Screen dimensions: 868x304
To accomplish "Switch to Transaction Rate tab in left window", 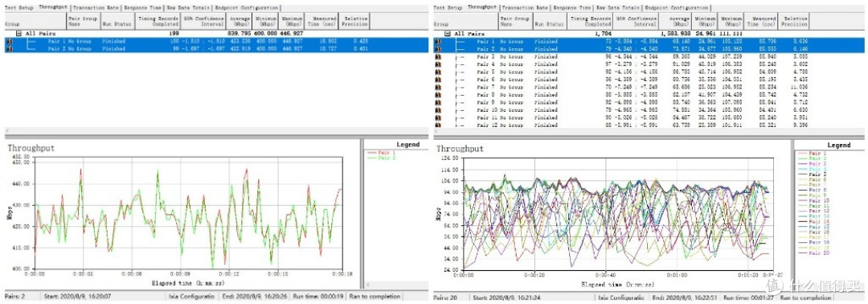I will [x=96, y=8].
